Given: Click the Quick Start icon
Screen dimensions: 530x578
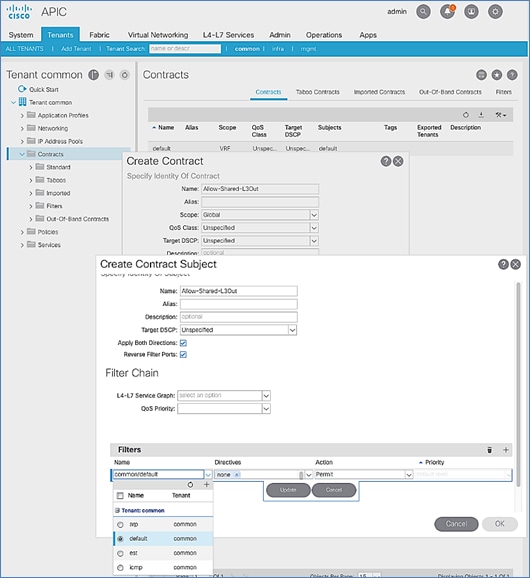Looking at the screenshot, I should pyautogui.click(x=22, y=89).
